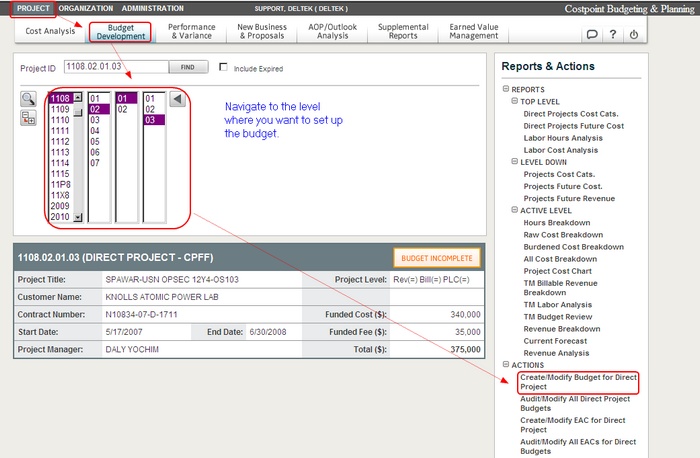The height and width of the screenshot is (458, 700).
Task: Collapse the ACTIONS section
Action: click(x=507, y=365)
